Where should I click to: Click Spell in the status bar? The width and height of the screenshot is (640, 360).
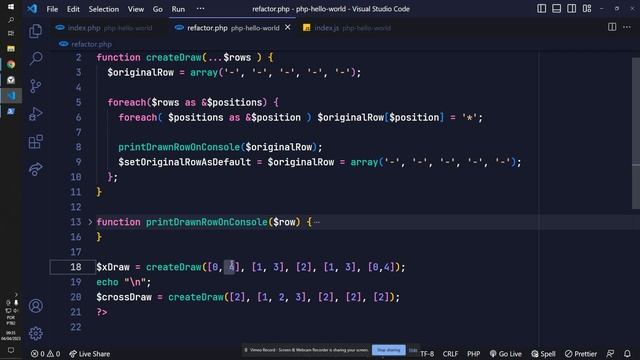[x=543, y=354]
